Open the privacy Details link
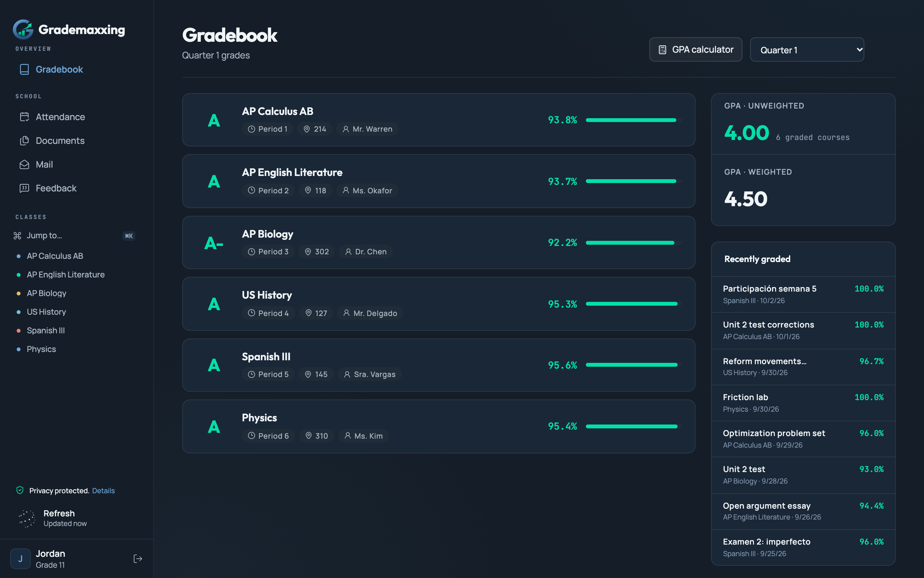Screen dimensions: 924x578 tap(103, 490)
